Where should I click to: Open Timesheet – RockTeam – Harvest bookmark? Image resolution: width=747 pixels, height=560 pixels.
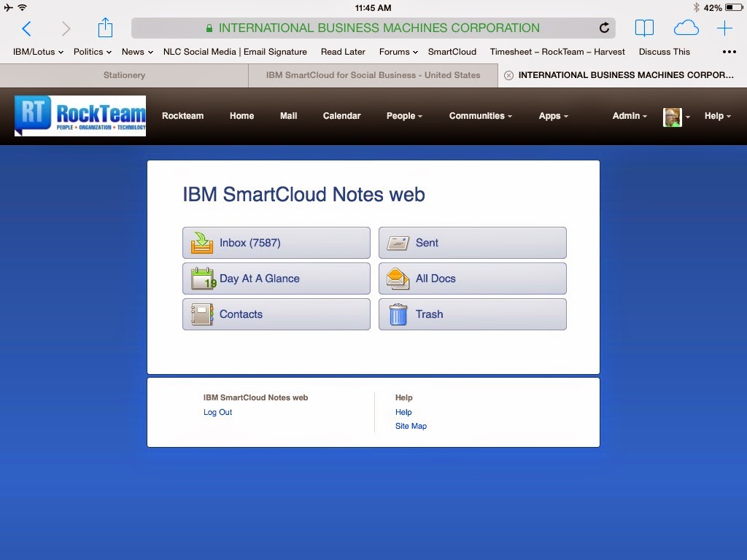click(557, 52)
